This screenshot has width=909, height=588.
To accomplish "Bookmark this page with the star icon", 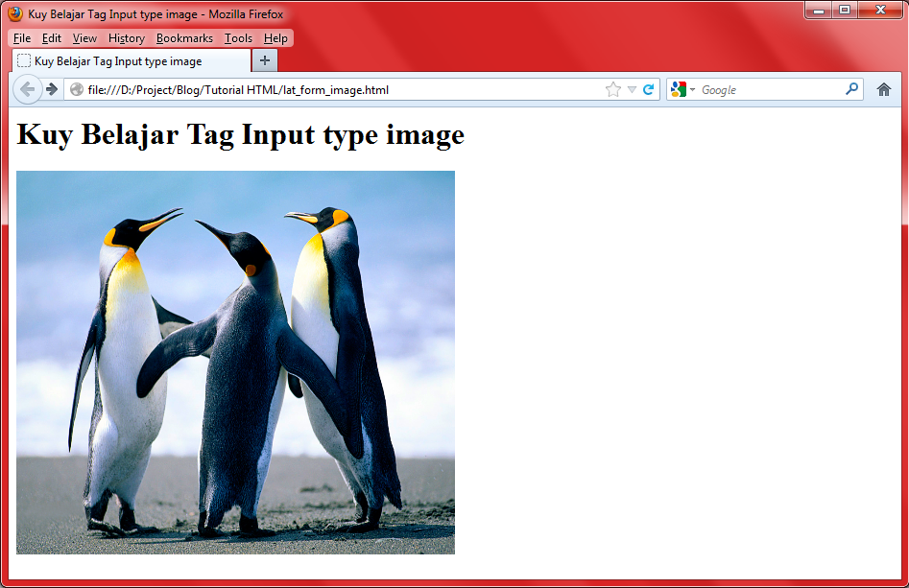I will pos(612,88).
